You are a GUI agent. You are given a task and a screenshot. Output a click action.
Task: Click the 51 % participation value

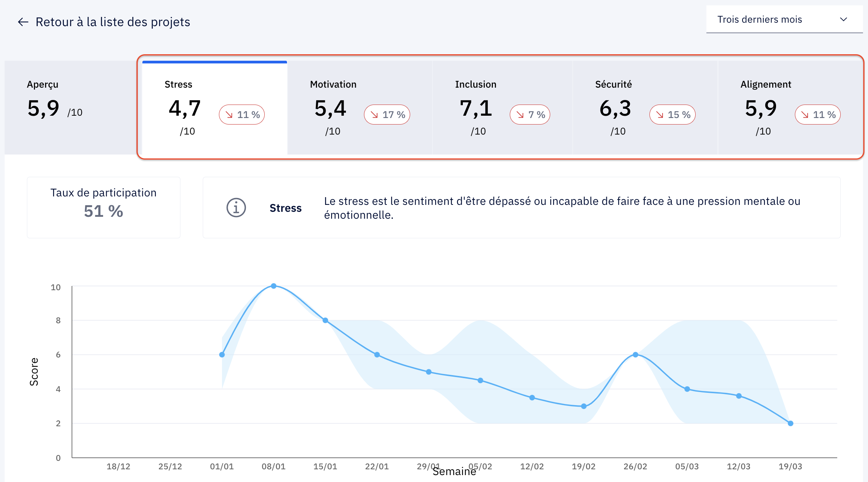click(103, 211)
